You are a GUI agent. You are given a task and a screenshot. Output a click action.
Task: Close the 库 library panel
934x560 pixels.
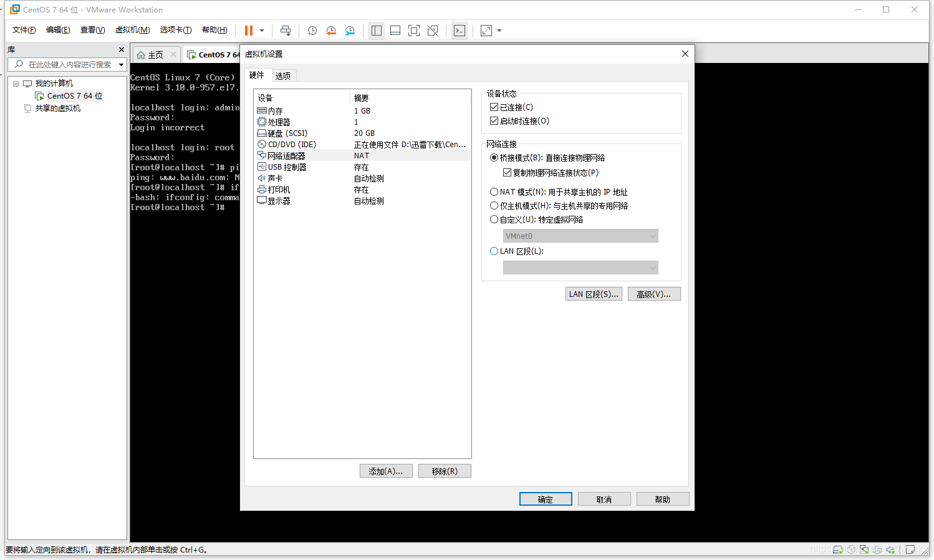click(x=122, y=49)
